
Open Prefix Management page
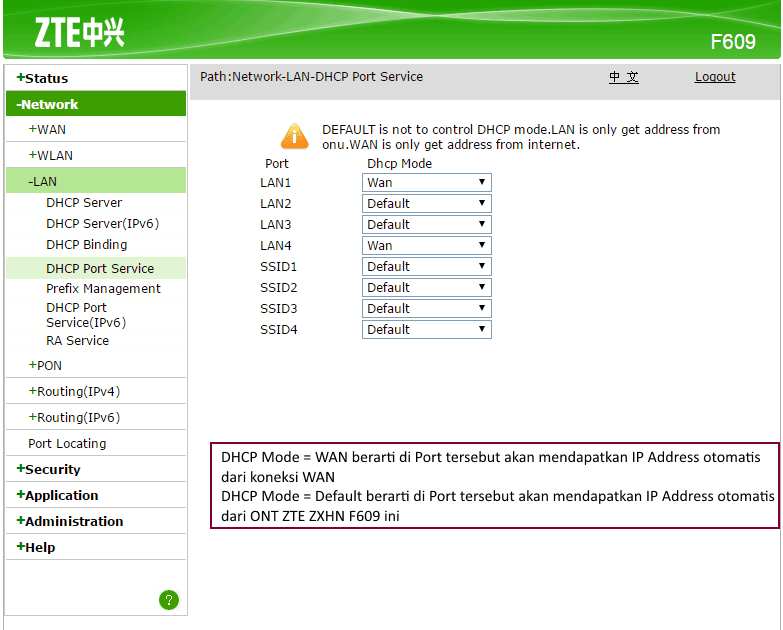(x=103, y=289)
